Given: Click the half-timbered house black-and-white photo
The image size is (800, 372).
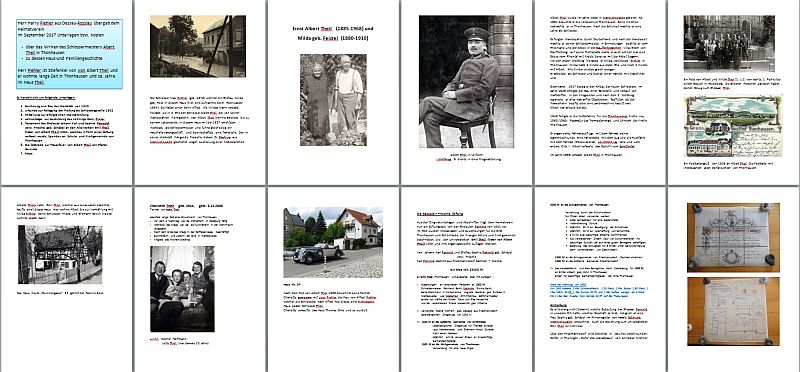Looking at the screenshot, I should pos(60,254).
